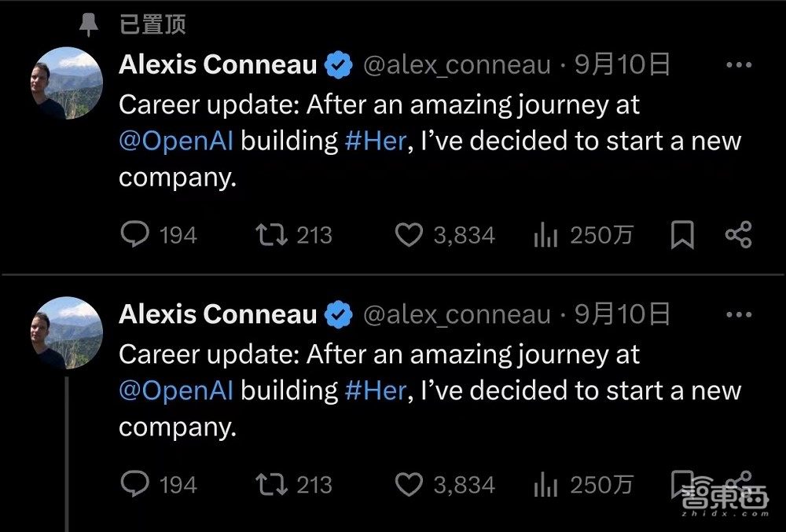This screenshot has width=786, height=532.
Task: Retweet the second Career update tweet
Action: tap(272, 485)
